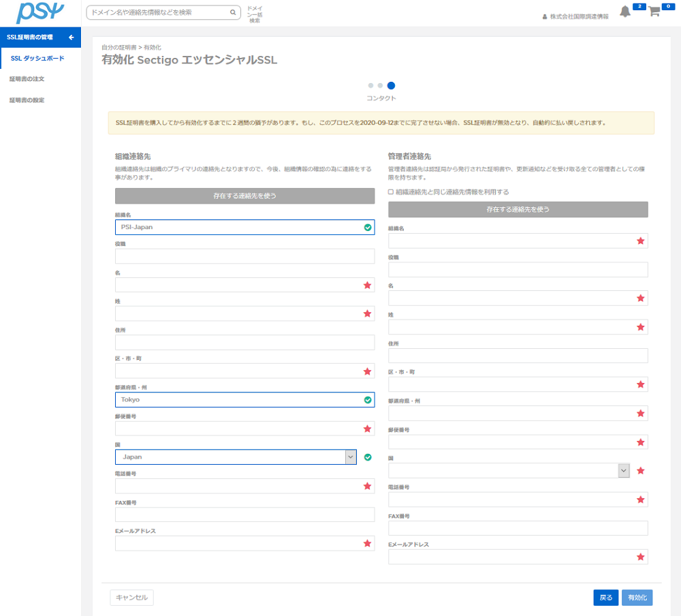Focus organization contact FAX番号 field
Viewport: 681px width, 616px height.
pyautogui.click(x=244, y=514)
